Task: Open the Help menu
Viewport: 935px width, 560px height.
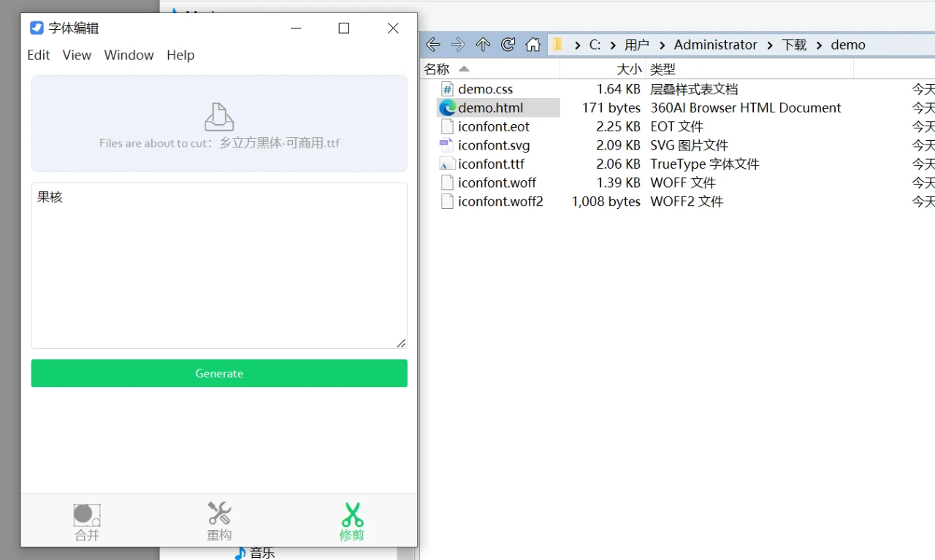Action: [180, 55]
